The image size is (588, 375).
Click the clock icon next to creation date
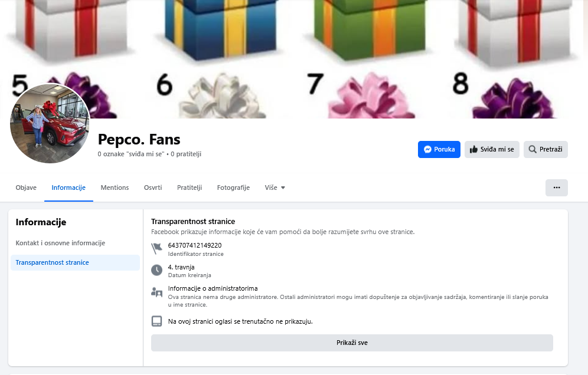156,270
